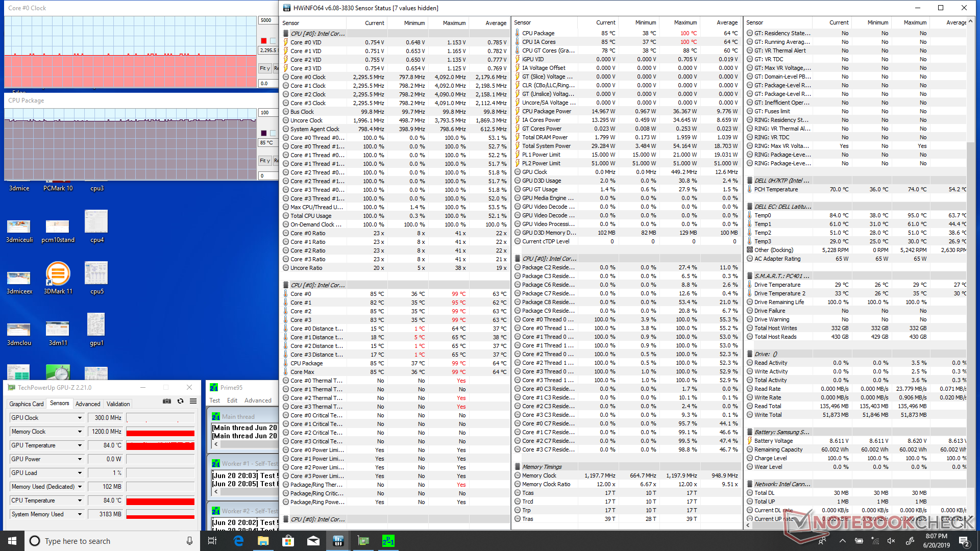Expand the GPU Clock sensor dropdown
This screenshot has height=551, width=980.
click(x=80, y=418)
